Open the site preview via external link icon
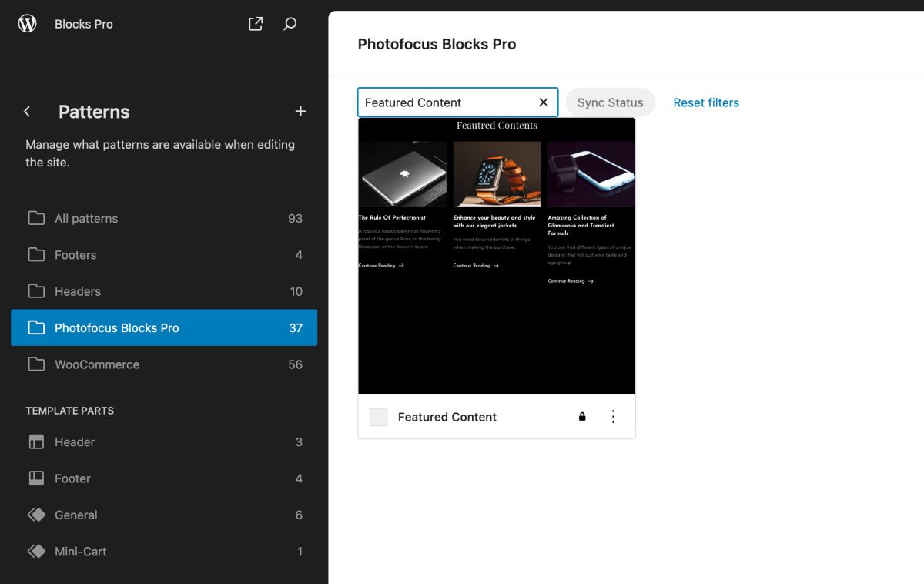The image size is (924, 584). coord(255,23)
